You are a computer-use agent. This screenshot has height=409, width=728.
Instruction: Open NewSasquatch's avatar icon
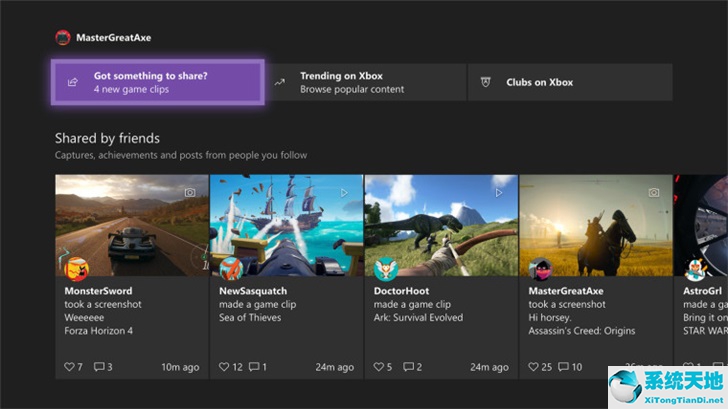tap(231, 269)
